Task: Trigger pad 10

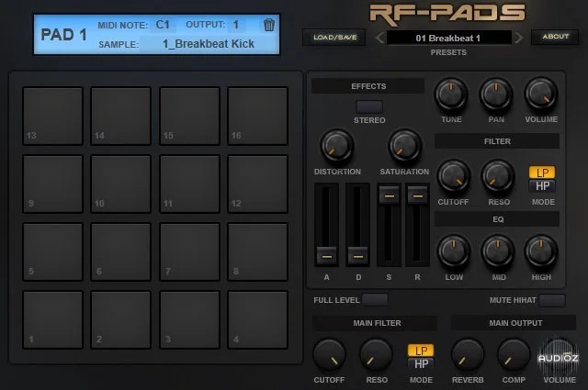Action: pyautogui.click(x=120, y=184)
